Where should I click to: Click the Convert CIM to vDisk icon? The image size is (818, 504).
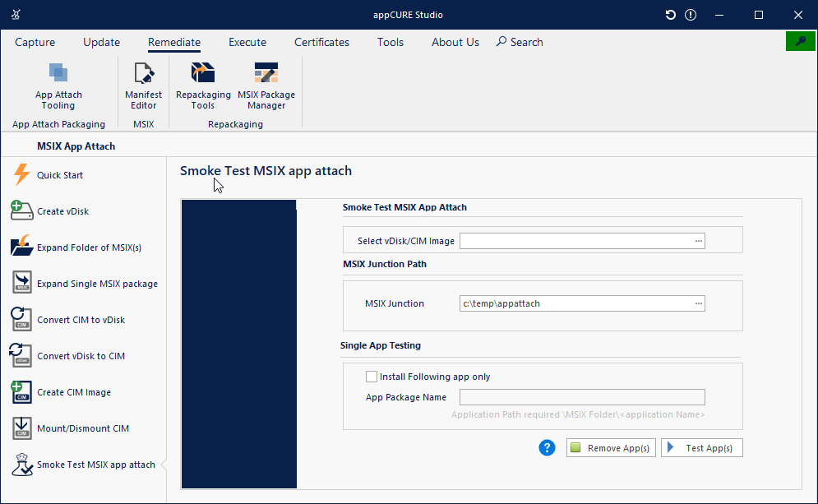21,319
